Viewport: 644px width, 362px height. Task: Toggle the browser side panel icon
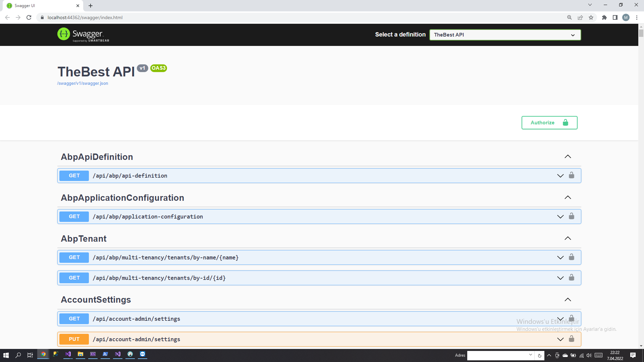(615, 17)
